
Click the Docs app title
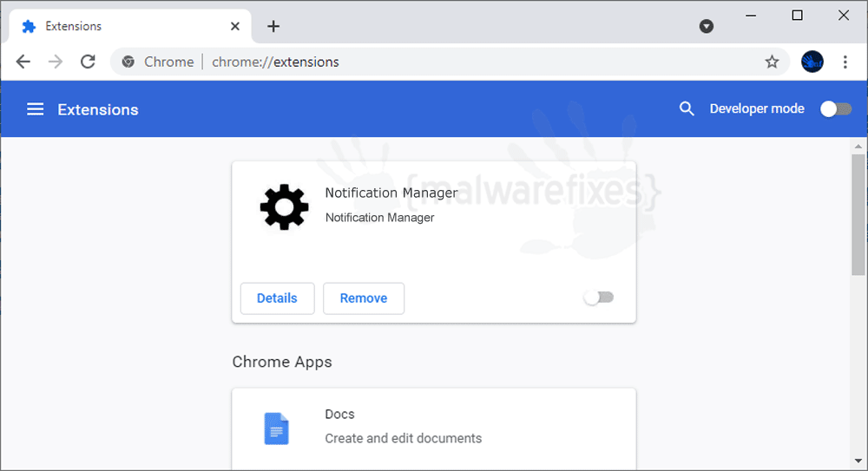coord(339,414)
